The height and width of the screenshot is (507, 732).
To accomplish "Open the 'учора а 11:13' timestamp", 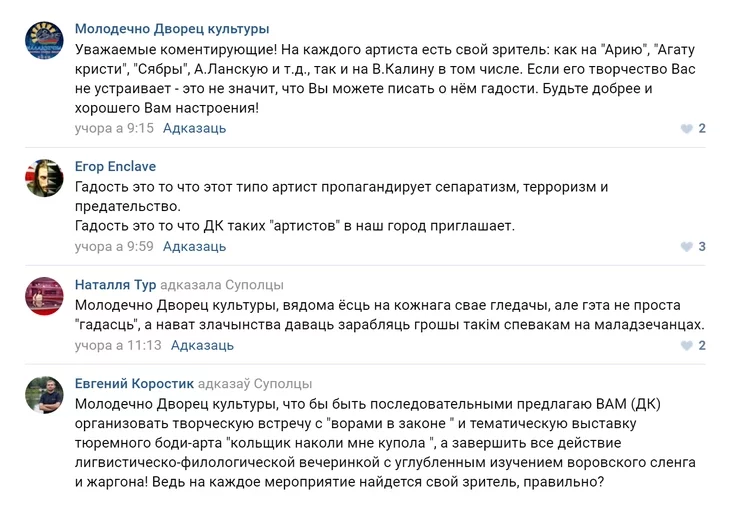I will tap(118, 345).
